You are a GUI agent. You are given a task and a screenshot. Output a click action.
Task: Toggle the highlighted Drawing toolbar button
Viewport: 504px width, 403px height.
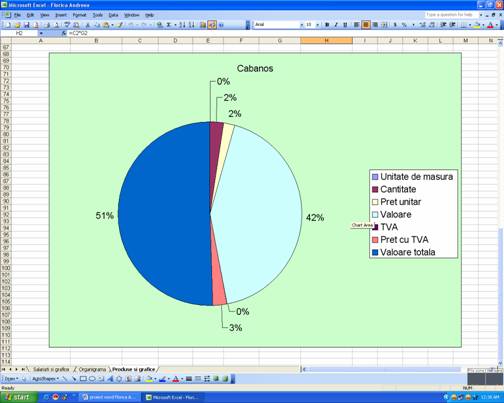[212, 25]
